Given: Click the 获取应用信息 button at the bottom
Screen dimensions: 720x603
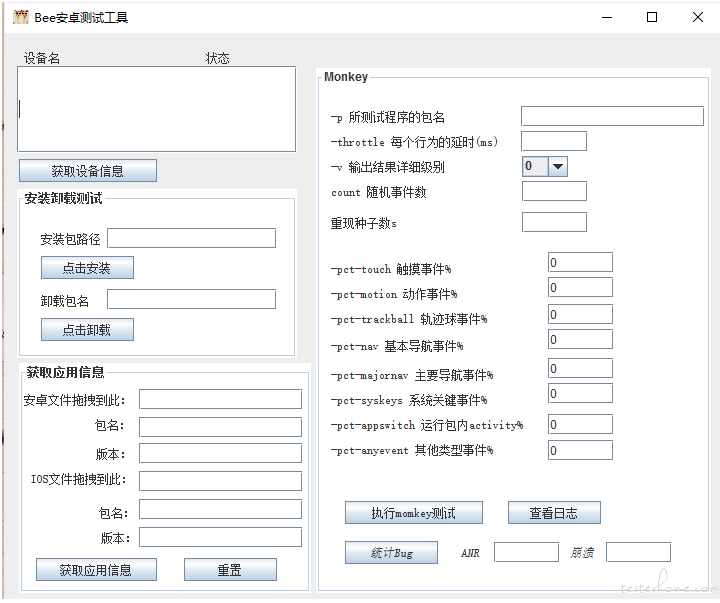Looking at the screenshot, I should [96, 570].
